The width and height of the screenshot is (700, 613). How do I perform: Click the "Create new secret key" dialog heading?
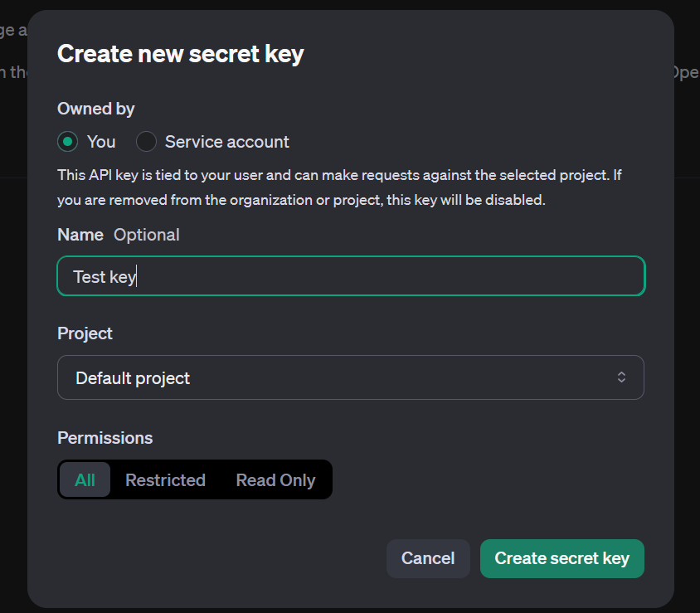[x=180, y=55]
